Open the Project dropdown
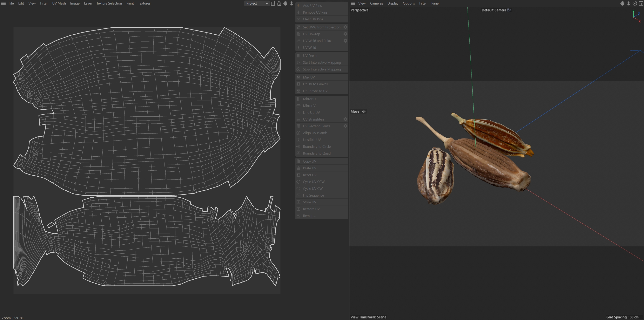This screenshot has width=644, height=320. [x=257, y=3]
